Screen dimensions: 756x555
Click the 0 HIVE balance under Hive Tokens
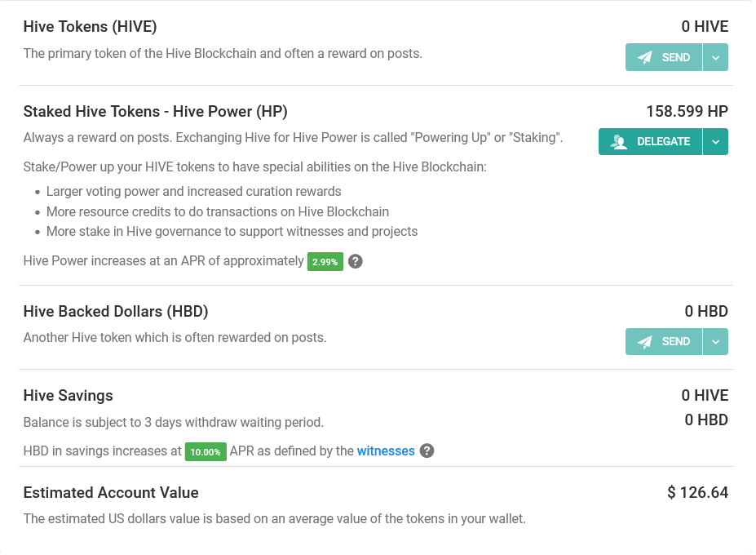coord(705,26)
